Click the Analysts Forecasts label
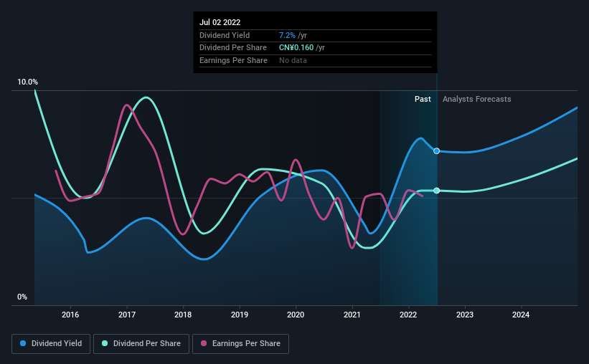 point(476,99)
